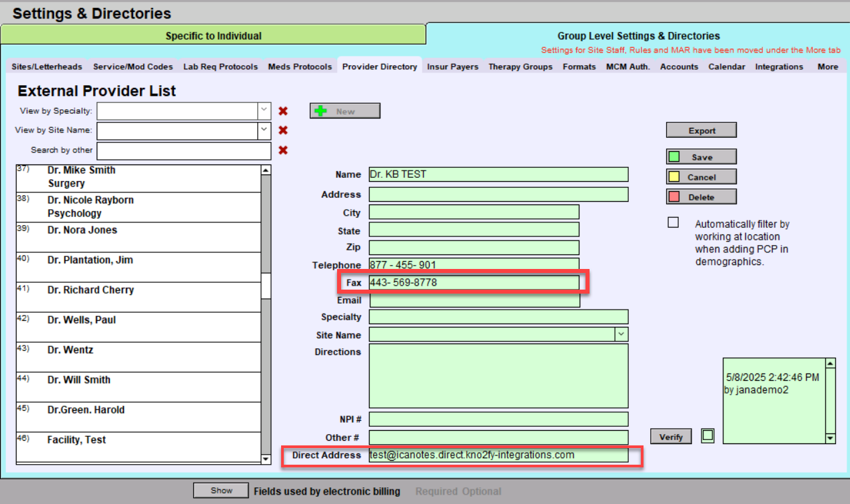Toggle the green checkbox beside Verify
The height and width of the screenshot is (504, 850).
click(707, 436)
